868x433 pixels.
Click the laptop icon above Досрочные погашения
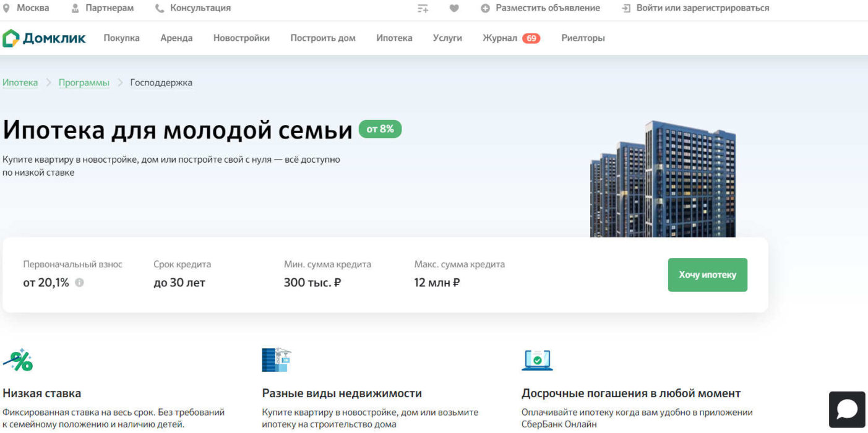pos(538,360)
